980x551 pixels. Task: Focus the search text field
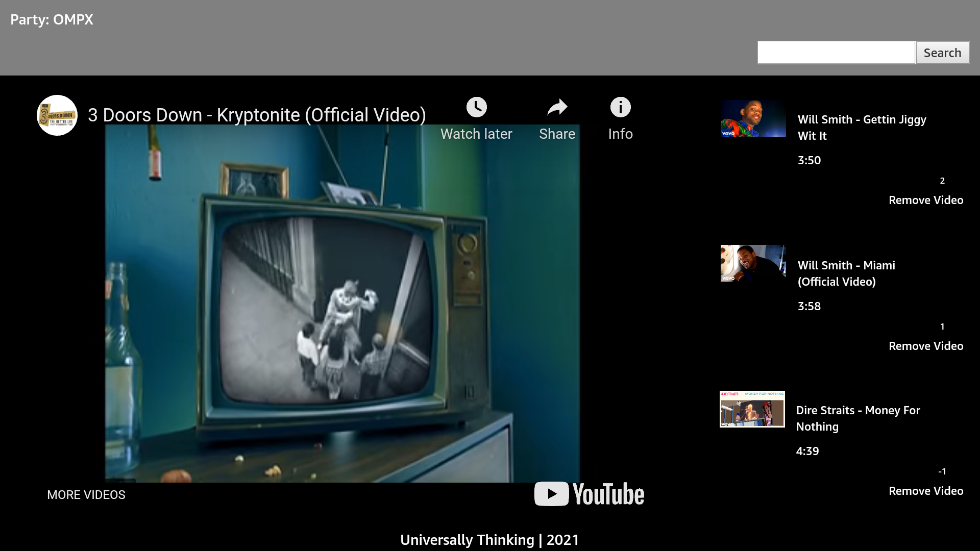(836, 53)
